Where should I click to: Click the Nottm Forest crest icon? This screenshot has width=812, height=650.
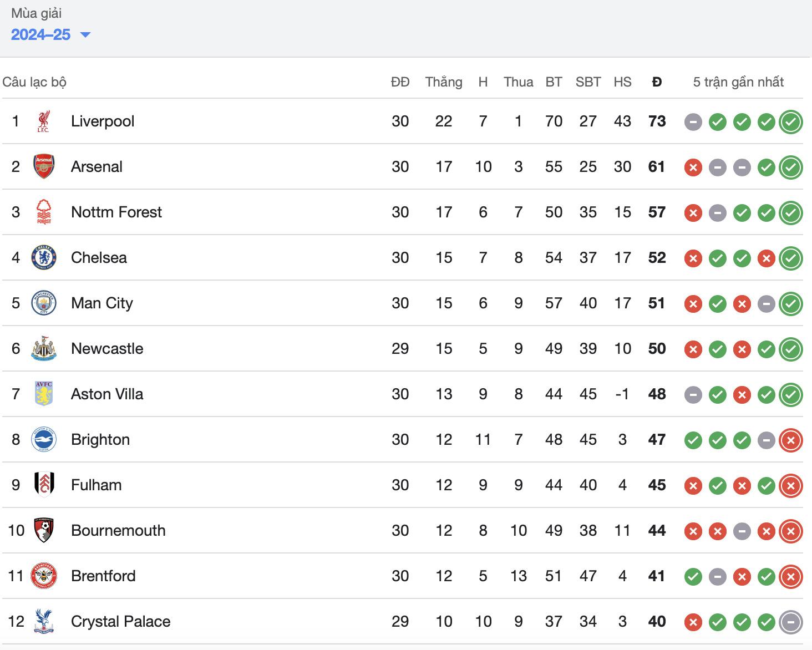click(x=44, y=212)
